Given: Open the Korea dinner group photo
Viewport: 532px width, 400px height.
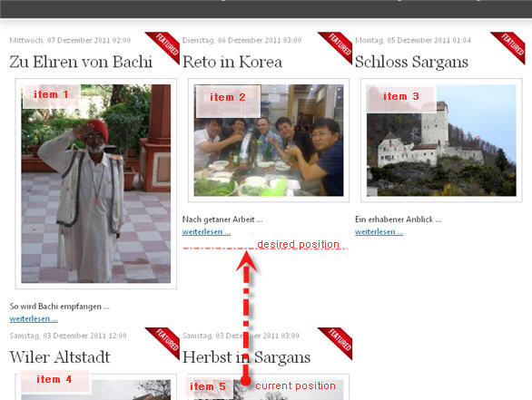Looking at the screenshot, I should (269, 141).
